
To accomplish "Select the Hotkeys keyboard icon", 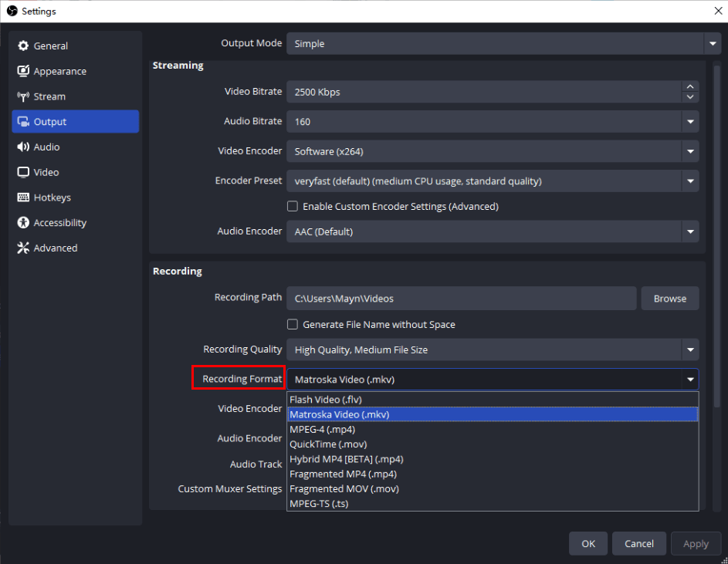I will [23, 198].
